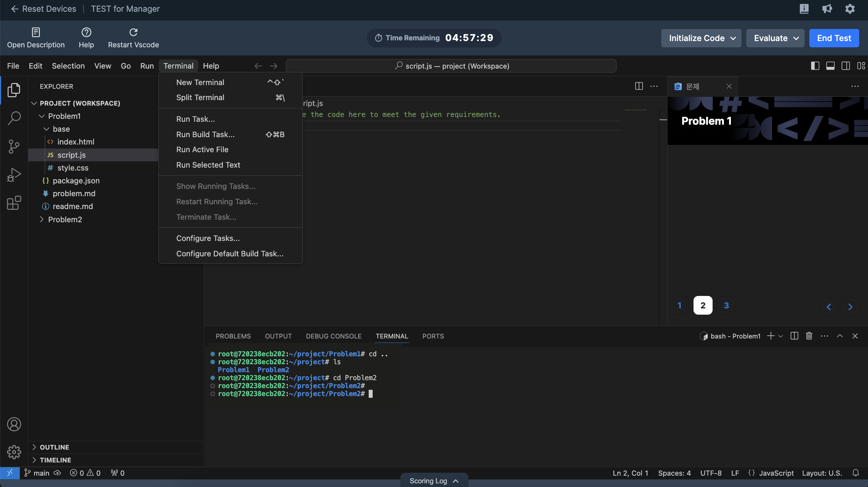Choose Run Active File menu entry
Viewport: 868px width, 487px height.
(202, 150)
